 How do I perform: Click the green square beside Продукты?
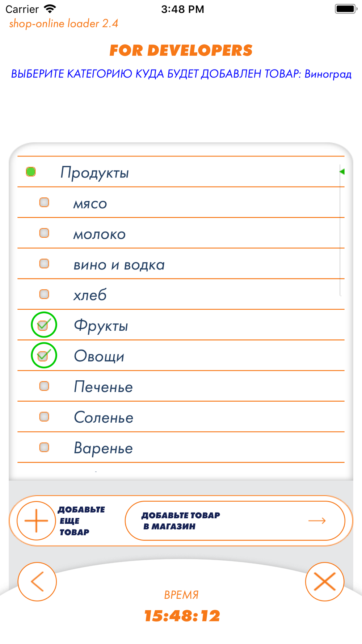point(31,172)
